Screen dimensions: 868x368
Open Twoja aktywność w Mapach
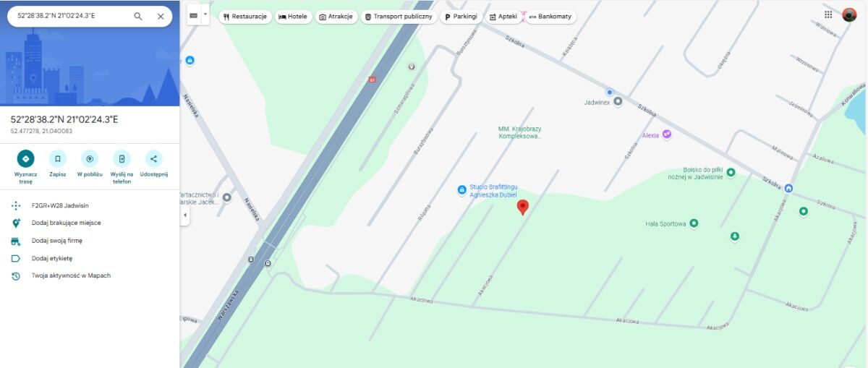pos(71,275)
